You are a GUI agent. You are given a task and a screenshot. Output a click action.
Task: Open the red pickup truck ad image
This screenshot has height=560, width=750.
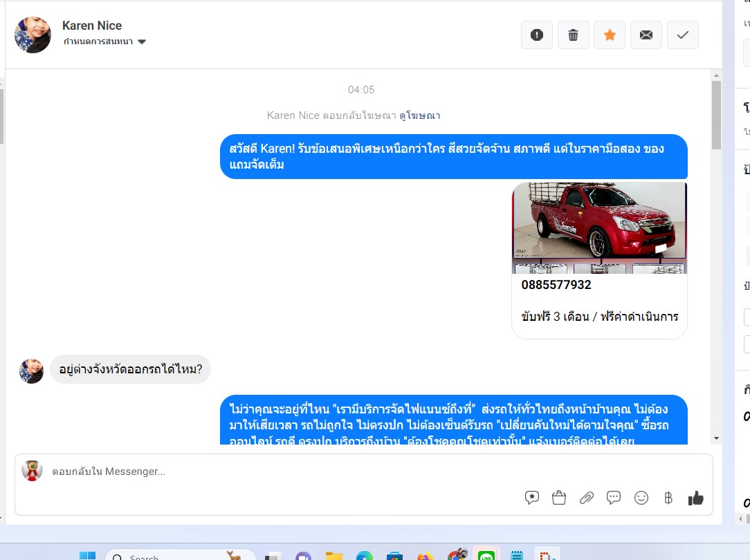[x=599, y=227]
